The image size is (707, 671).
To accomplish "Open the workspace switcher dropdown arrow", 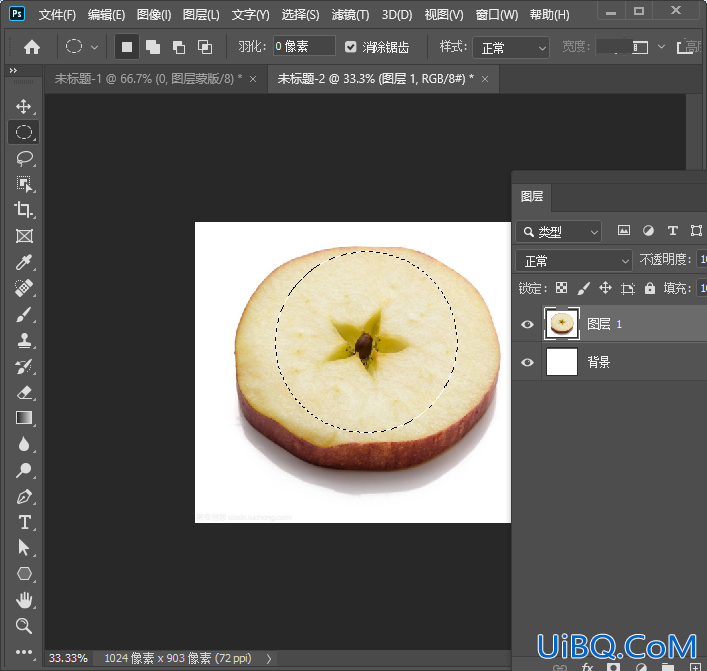I will point(661,46).
